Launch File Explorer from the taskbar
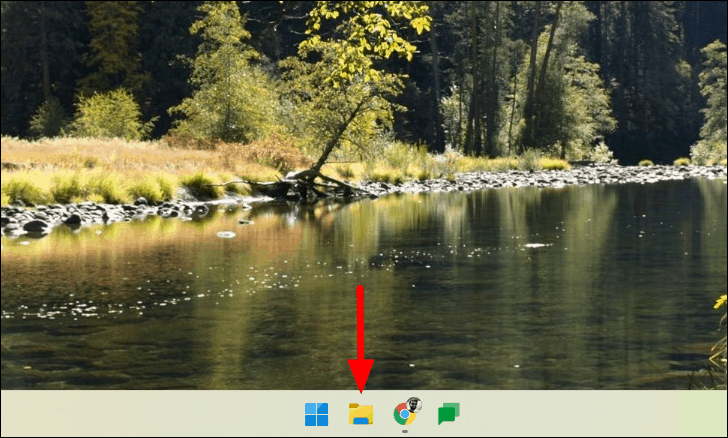728x438 pixels. (361, 414)
